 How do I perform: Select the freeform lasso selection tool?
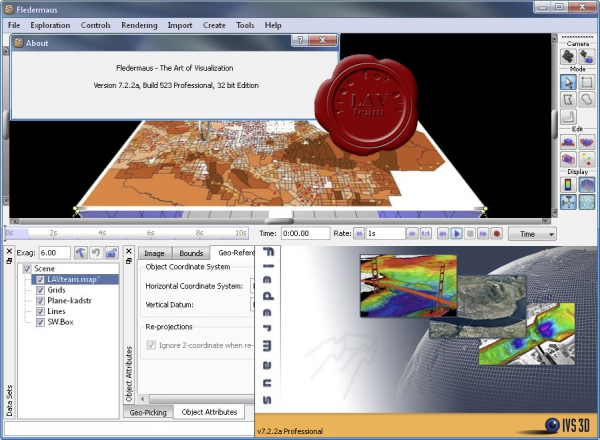(x=586, y=100)
